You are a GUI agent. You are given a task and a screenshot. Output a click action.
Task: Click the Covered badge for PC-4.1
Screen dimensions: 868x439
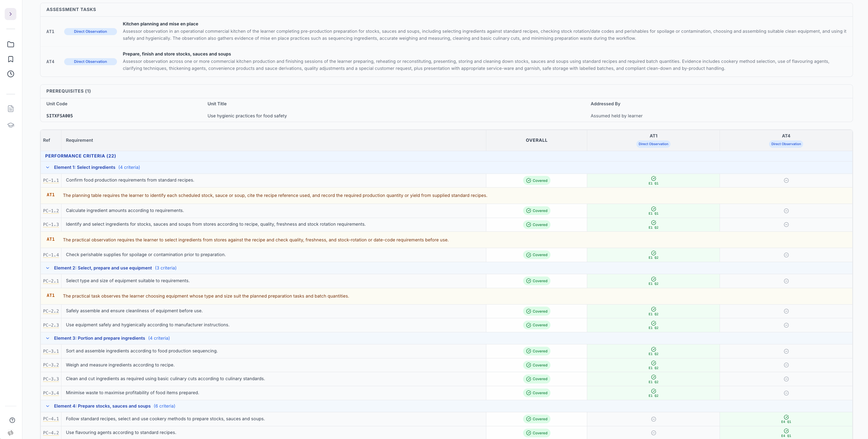pos(536,419)
